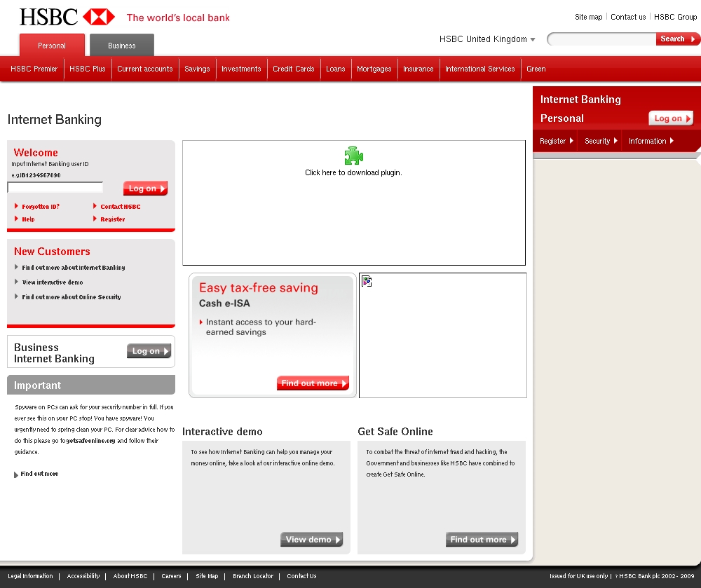Screen dimensions: 701x588
Task: Open the HSBC United Kingdom country dropdown
Action: (487, 39)
